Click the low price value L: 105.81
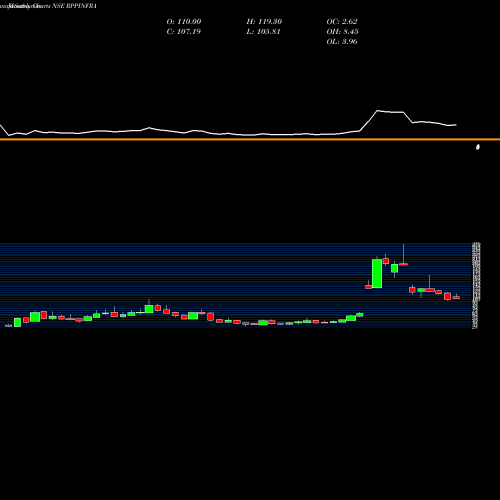 [x=263, y=32]
